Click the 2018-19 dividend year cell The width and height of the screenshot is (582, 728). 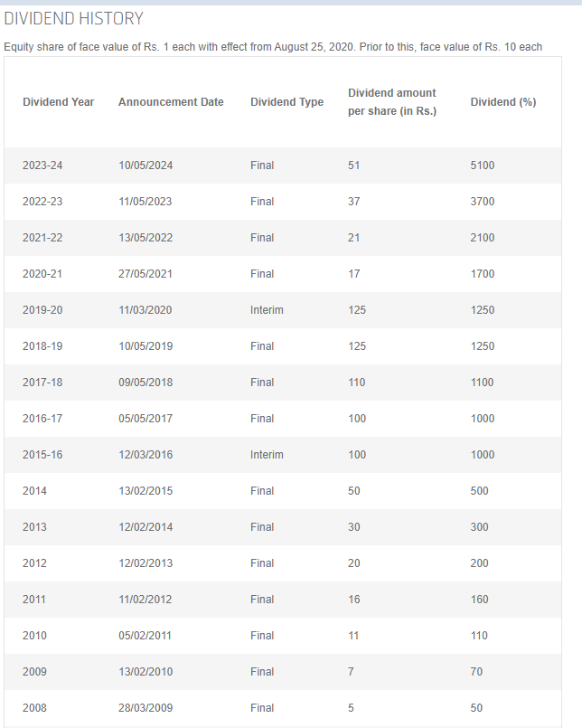pos(42,346)
